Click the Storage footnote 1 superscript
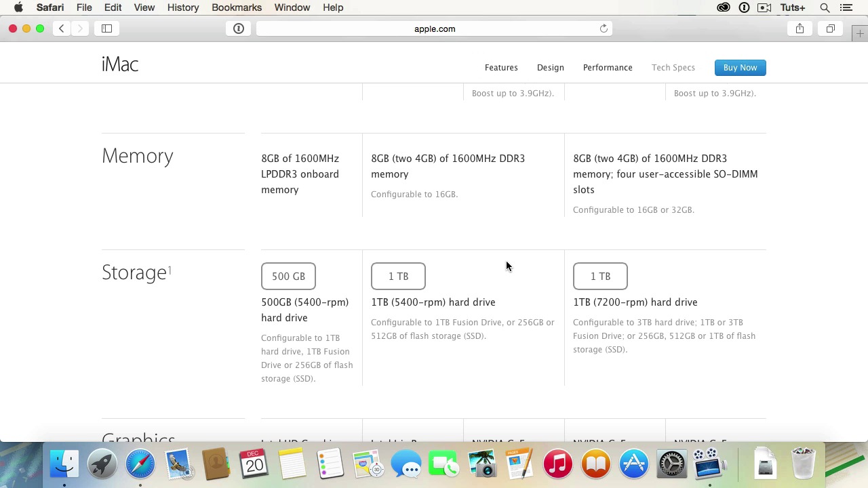 (170, 270)
